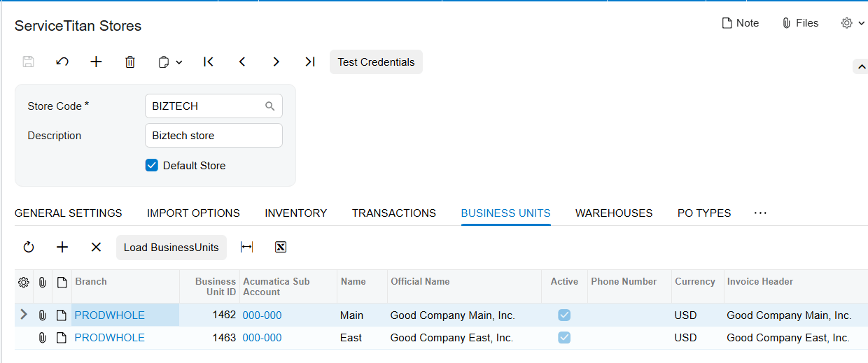The image size is (868, 363).
Task: Switch to the General Settings tab
Action: point(69,213)
